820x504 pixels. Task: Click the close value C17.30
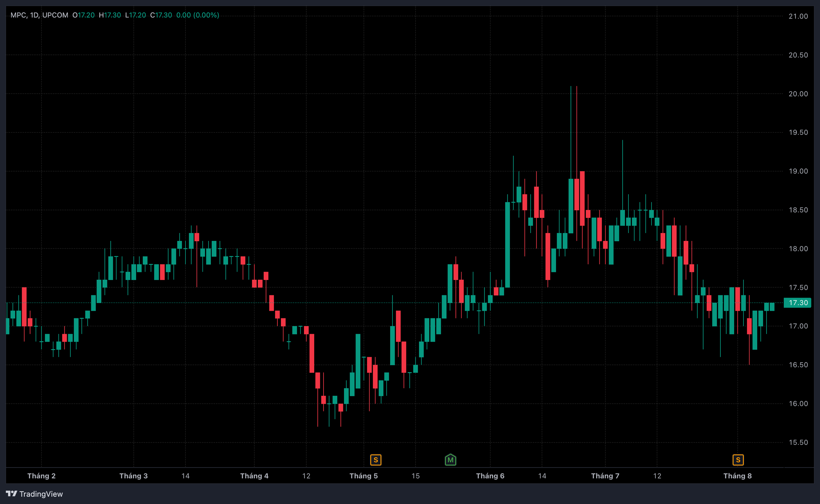tap(161, 15)
